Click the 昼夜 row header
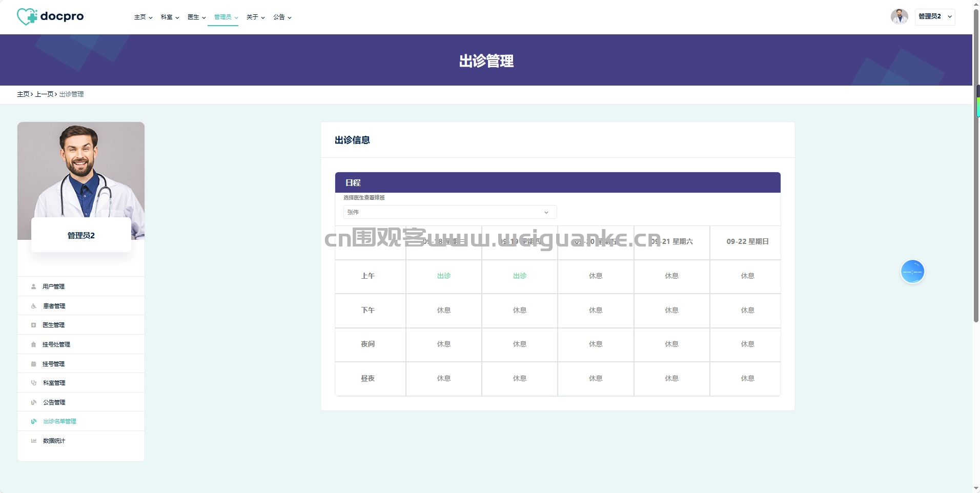Screen dimensions: 980x493 point(370,379)
